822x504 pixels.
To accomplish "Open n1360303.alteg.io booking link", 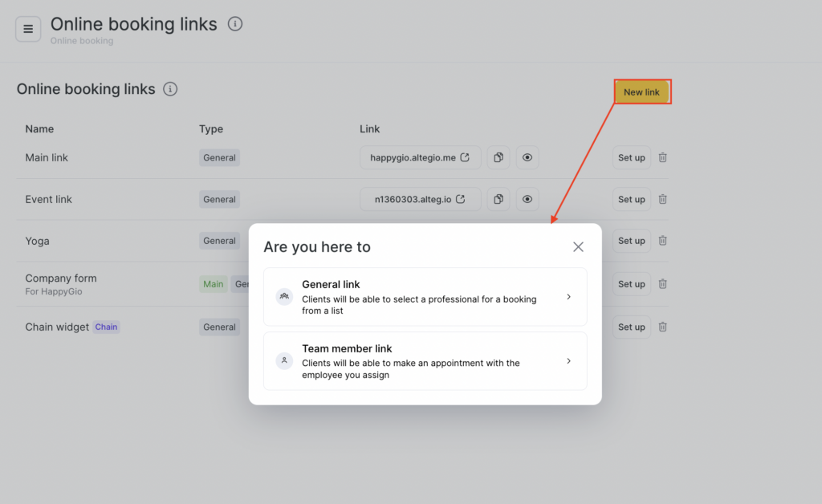I will 420,199.
